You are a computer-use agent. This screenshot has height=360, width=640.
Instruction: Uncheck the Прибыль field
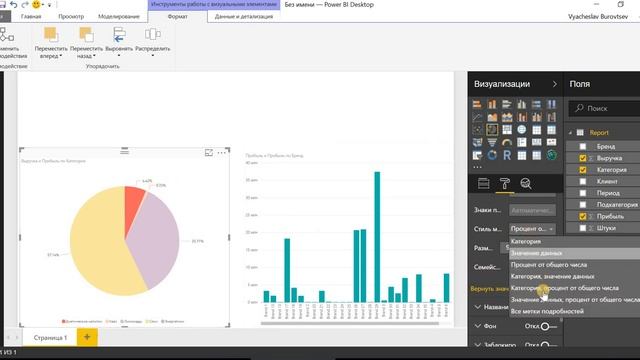click(583, 216)
